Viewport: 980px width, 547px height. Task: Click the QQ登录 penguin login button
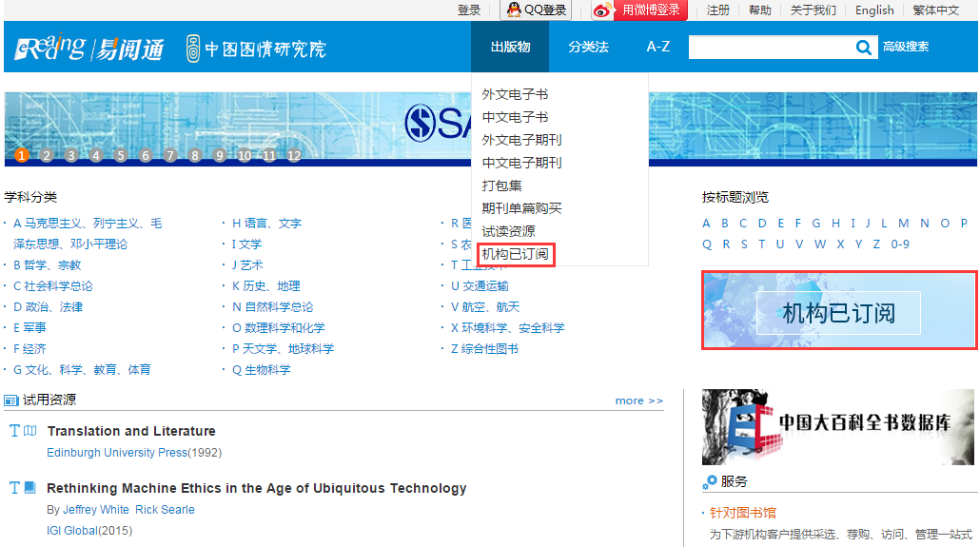(538, 10)
